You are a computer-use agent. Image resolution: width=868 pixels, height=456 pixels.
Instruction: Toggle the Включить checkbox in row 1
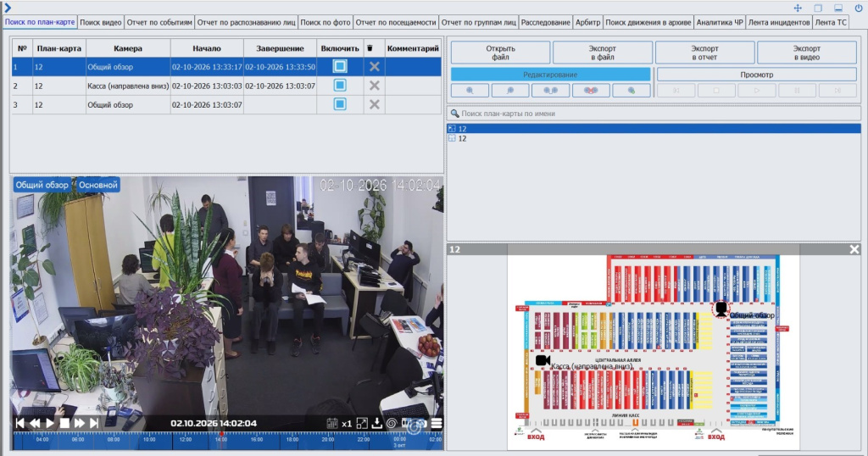click(340, 66)
